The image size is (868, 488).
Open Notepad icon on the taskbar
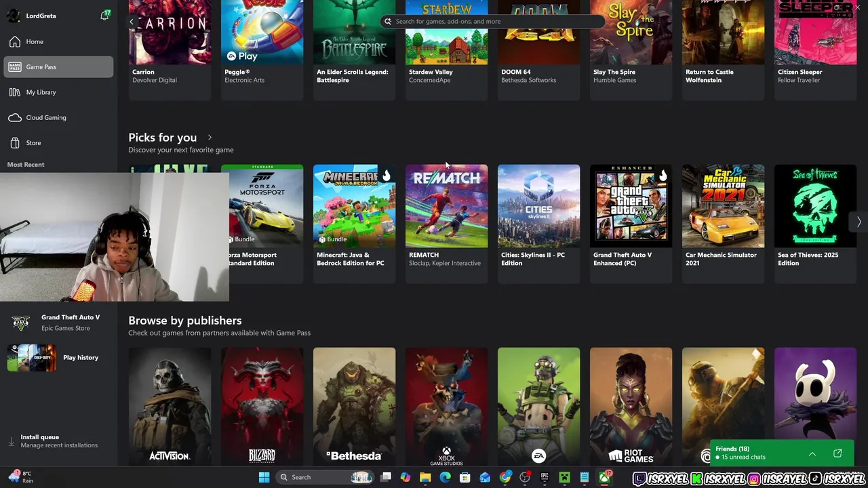coord(585,477)
